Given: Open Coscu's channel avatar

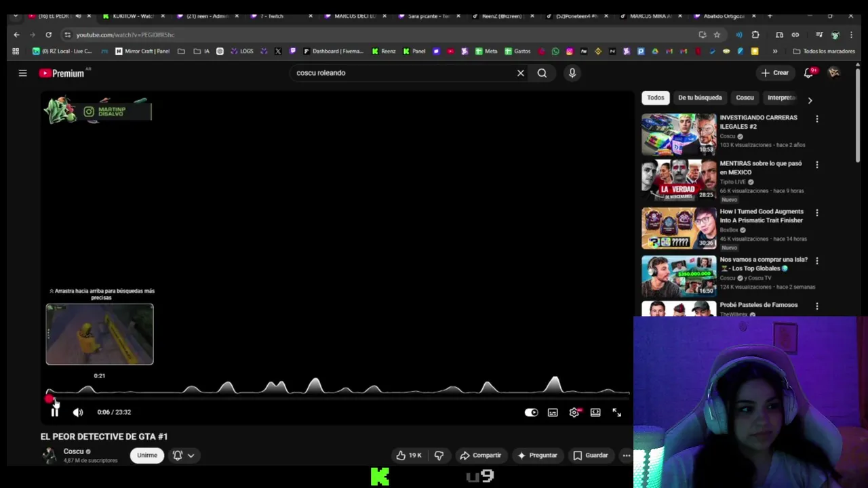Looking at the screenshot, I should (50, 455).
